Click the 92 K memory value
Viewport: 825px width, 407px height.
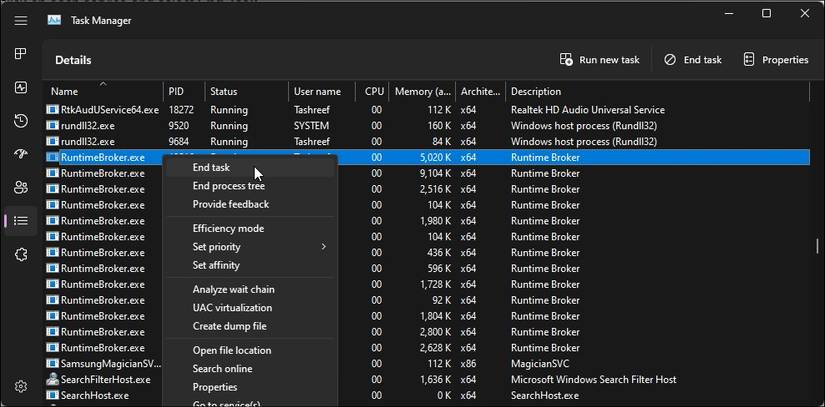click(441, 300)
